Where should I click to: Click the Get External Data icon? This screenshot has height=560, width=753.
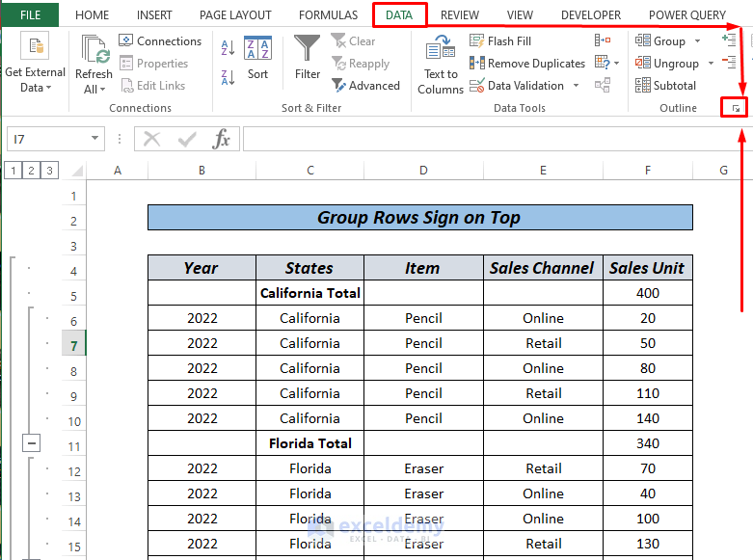click(x=36, y=48)
